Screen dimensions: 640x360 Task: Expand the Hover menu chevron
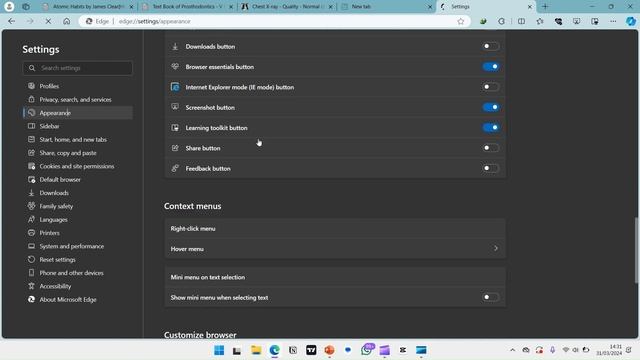[496, 248]
